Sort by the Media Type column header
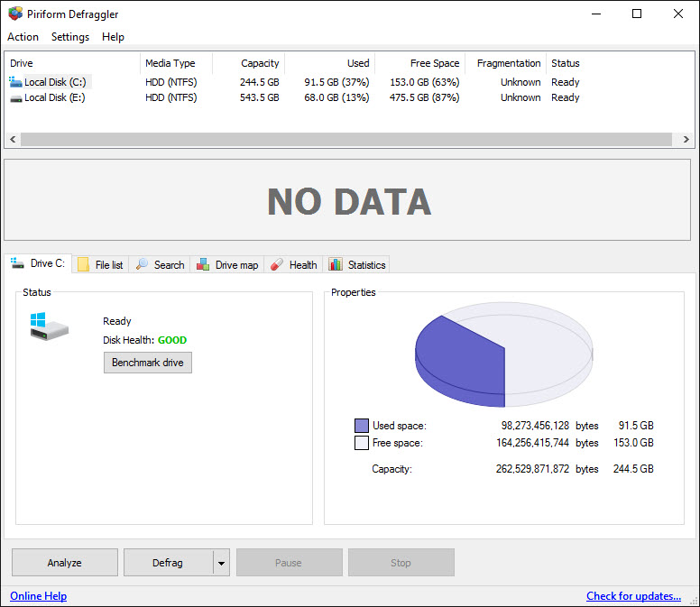700x607 pixels. [x=176, y=63]
